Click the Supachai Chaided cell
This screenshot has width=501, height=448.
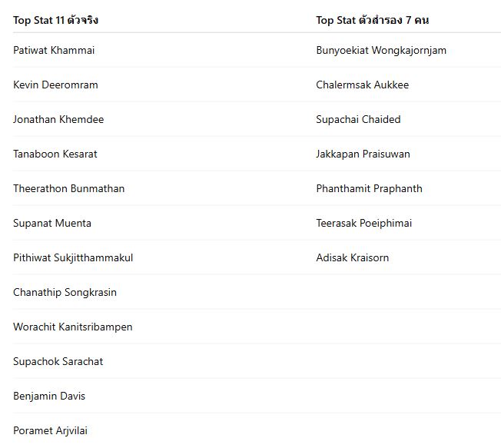pyautogui.click(x=358, y=119)
